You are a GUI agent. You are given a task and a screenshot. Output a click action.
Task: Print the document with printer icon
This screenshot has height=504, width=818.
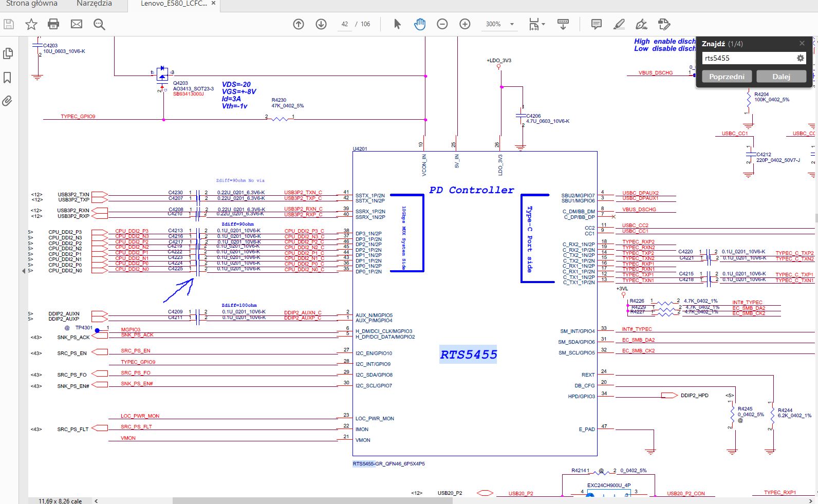tap(53, 24)
